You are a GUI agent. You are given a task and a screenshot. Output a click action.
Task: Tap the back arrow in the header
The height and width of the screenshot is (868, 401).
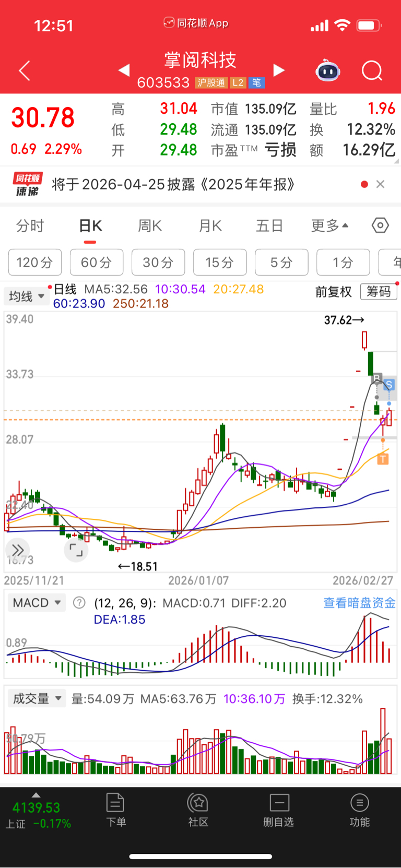(25, 70)
